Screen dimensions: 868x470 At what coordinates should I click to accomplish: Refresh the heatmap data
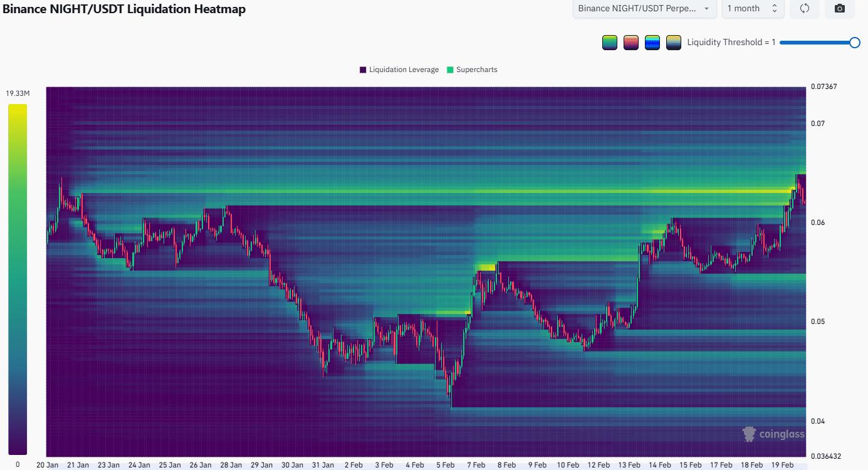click(804, 9)
